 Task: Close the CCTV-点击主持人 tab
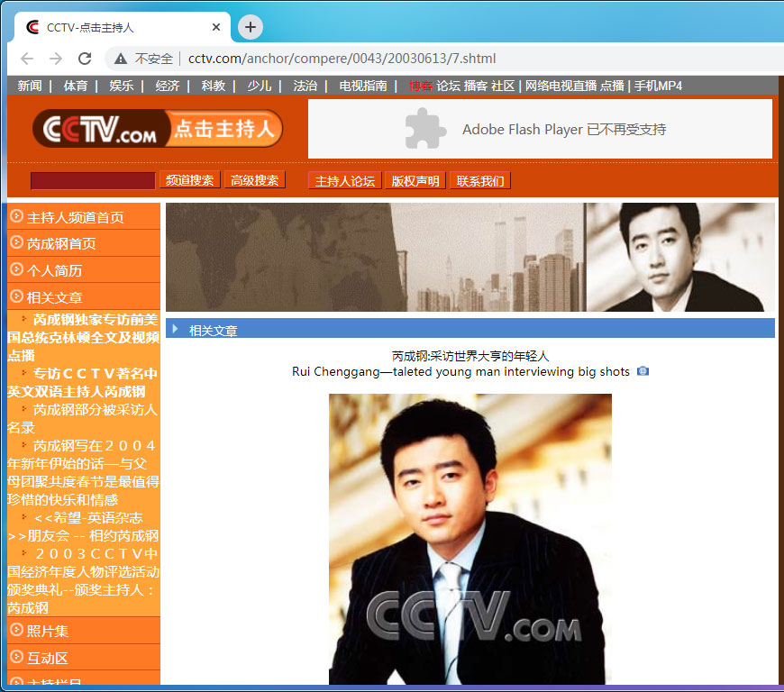tap(216, 27)
